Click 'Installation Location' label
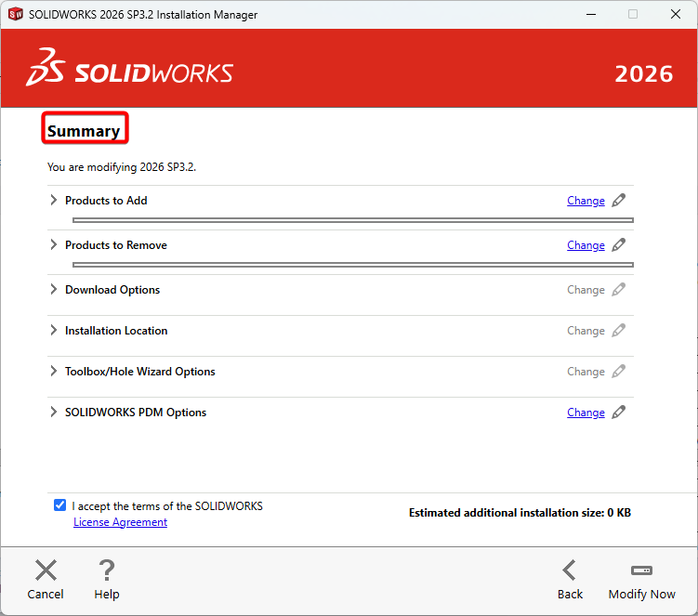This screenshot has width=698, height=616. 116,331
